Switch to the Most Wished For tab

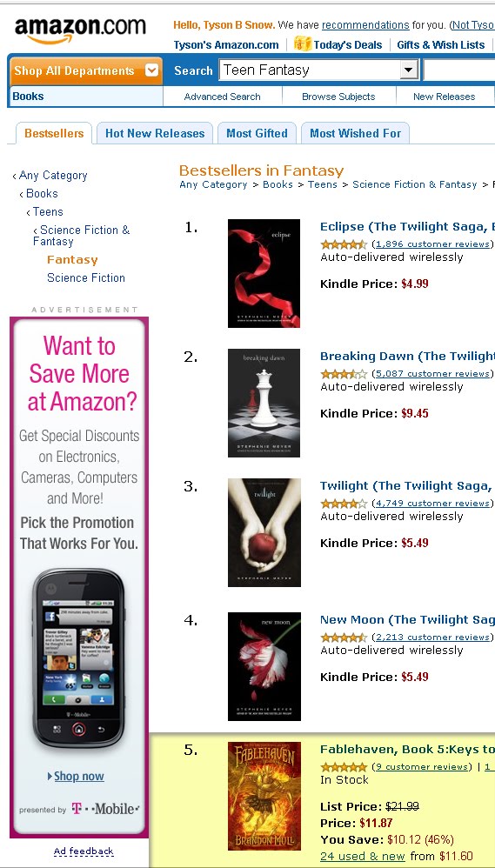355,133
